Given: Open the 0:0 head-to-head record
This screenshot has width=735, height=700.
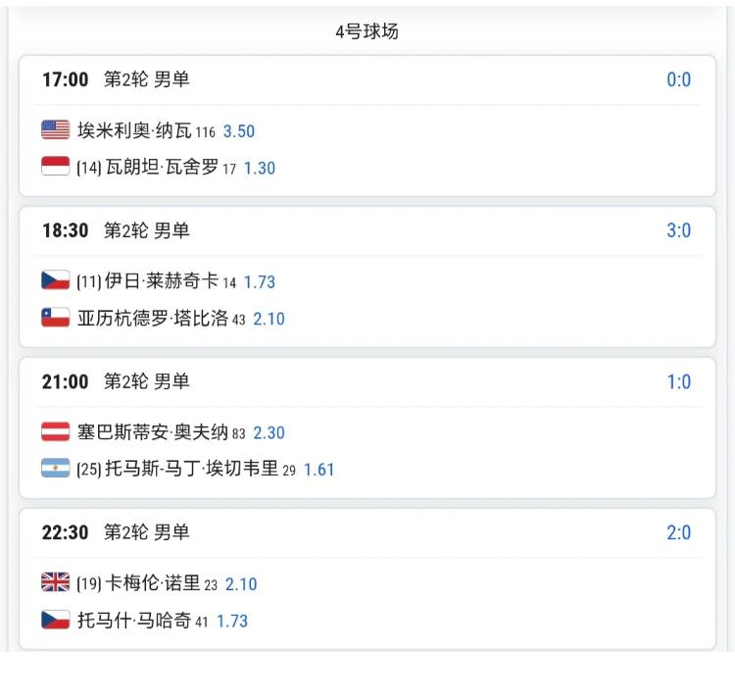Looking at the screenshot, I should 679,79.
